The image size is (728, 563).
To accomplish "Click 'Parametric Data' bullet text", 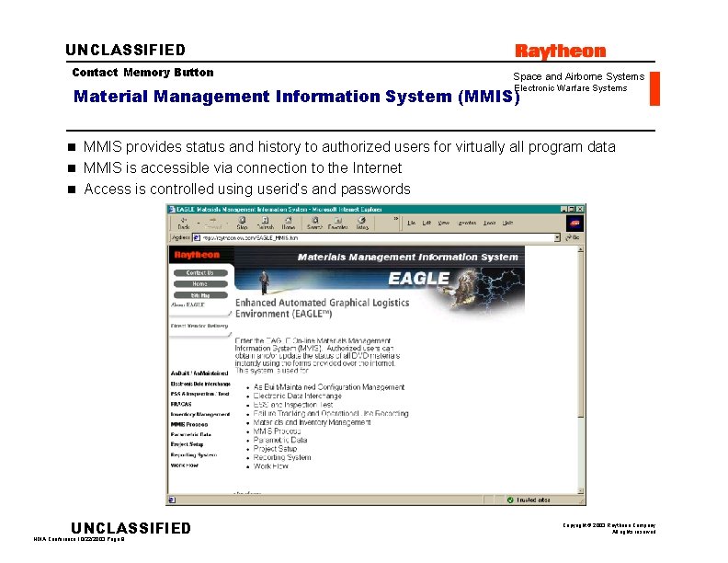I will point(280,440).
